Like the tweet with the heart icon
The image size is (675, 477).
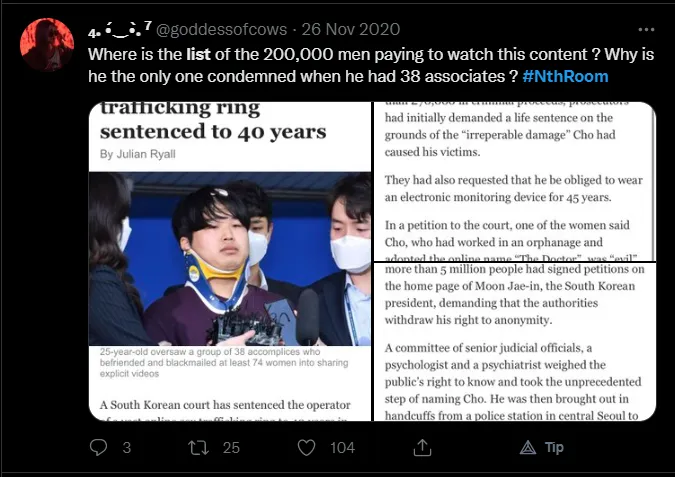(307, 448)
